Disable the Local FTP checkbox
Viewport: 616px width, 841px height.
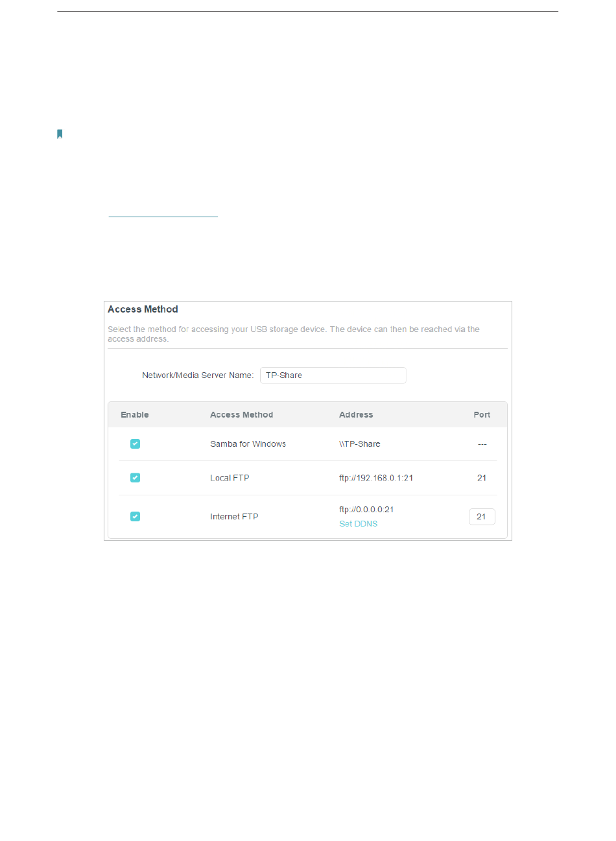[135, 478]
